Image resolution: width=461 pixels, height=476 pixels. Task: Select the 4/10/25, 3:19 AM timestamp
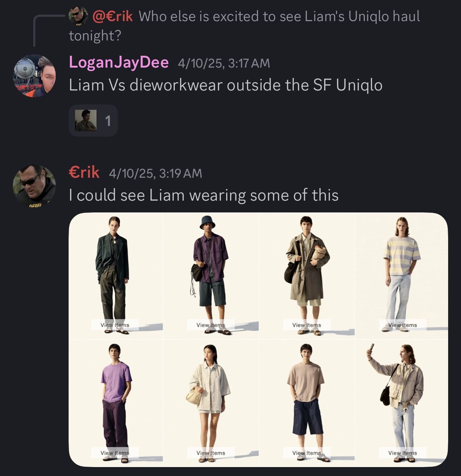click(155, 173)
